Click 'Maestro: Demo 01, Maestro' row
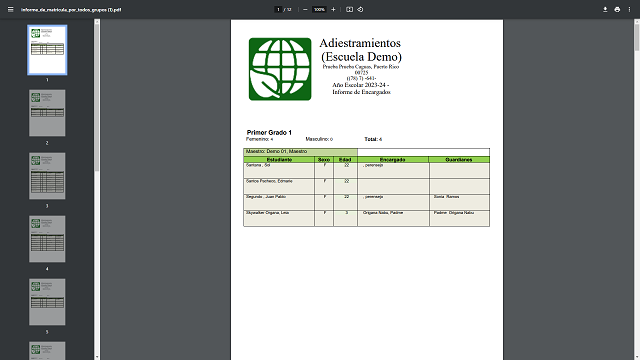640x360 pixels. tap(300, 151)
